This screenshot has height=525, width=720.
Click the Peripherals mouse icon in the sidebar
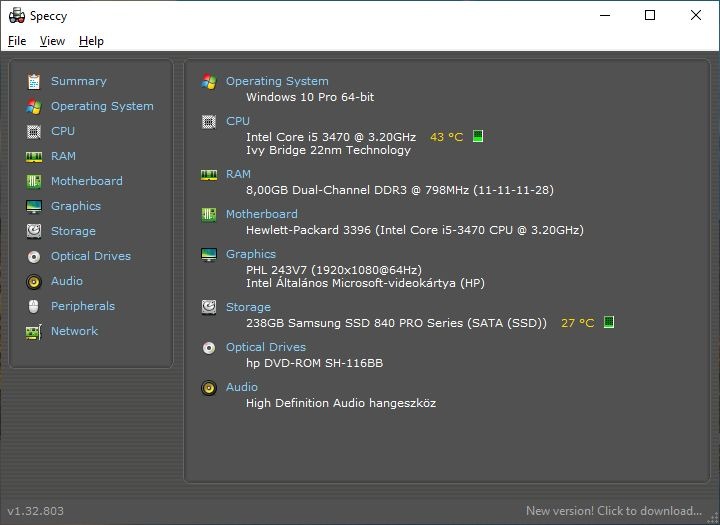tap(34, 306)
